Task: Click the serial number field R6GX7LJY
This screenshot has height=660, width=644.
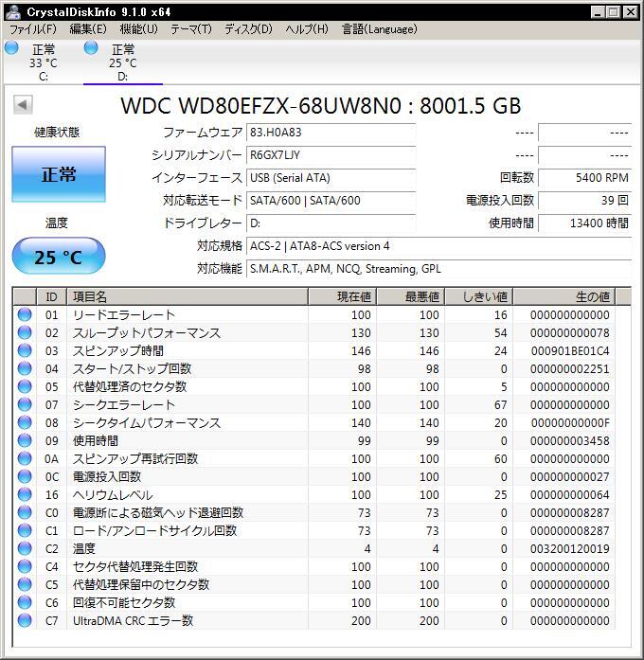Action: [x=331, y=155]
